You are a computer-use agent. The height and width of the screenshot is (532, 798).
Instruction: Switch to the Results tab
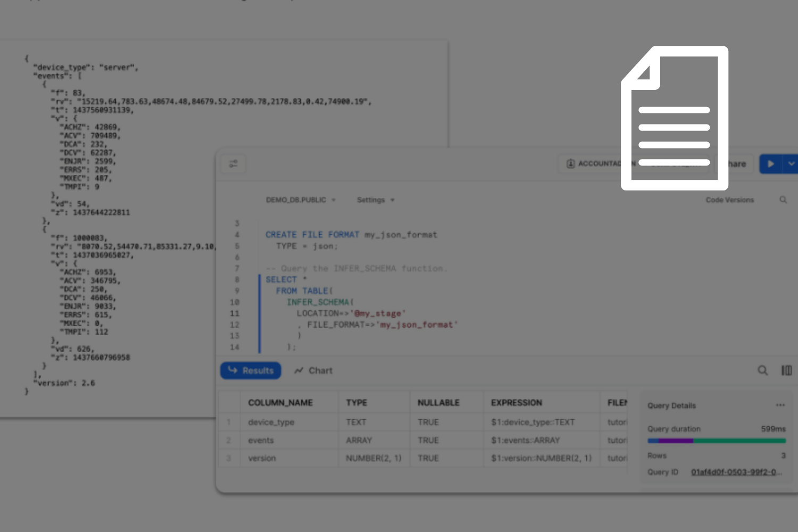251,371
